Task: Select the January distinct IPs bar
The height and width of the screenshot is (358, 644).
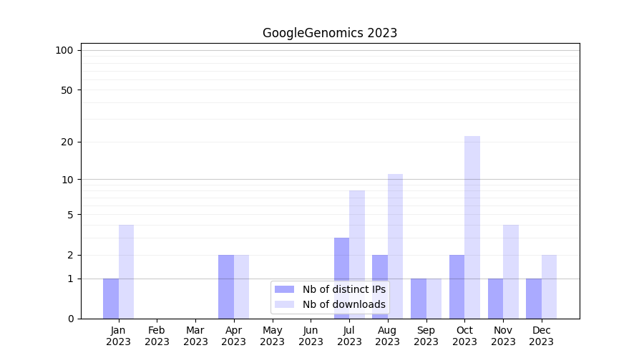Action: [111, 299]
